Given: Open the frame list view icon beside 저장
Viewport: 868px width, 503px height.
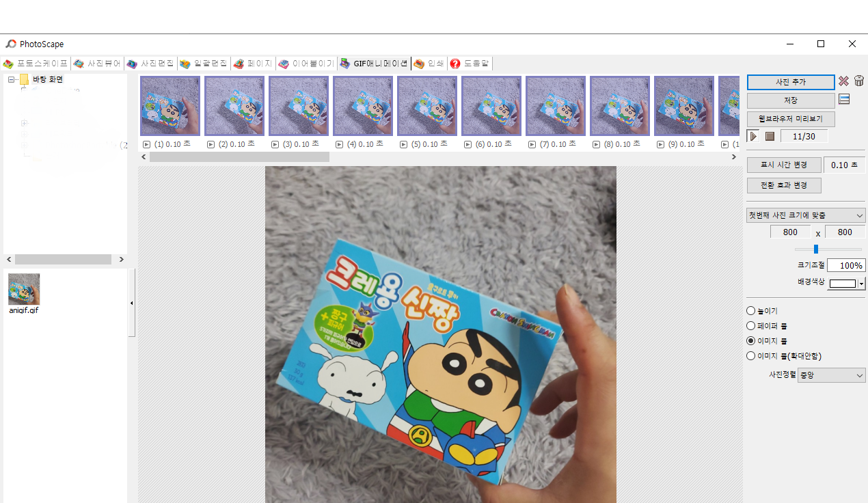Looking at the screenshot, I should [x=844, y=100].
